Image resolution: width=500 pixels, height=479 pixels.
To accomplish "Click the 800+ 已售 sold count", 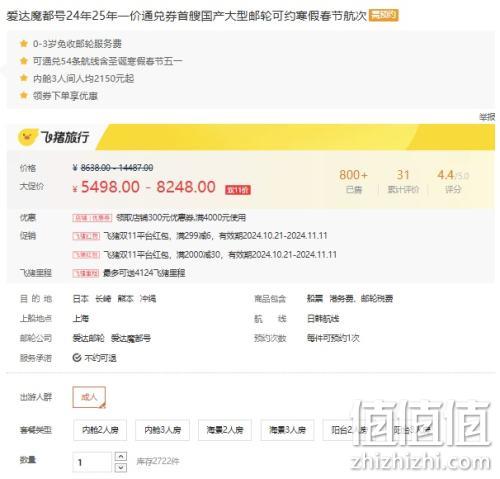I will [x=354, y=181].
